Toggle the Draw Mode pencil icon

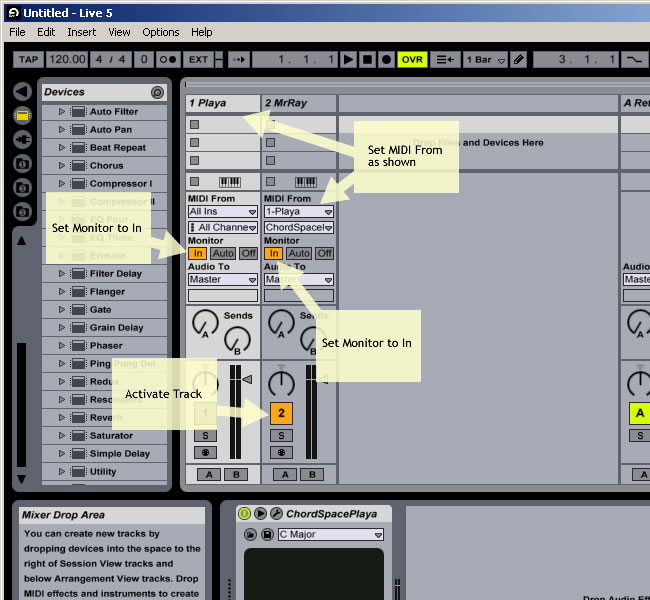[x=518, y=60]
